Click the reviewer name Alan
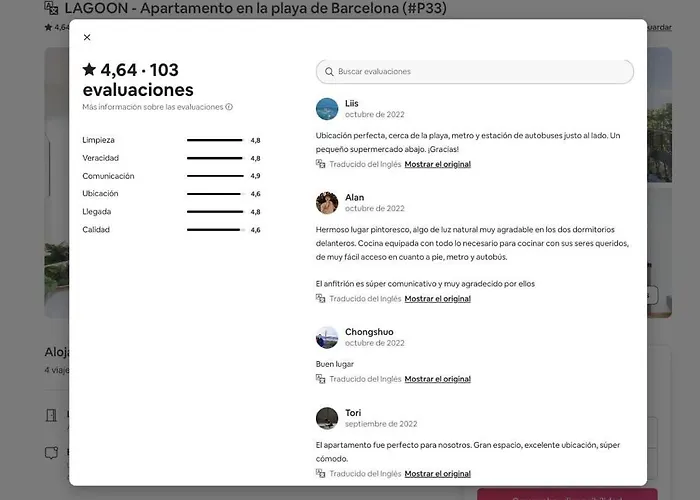Viewport: 700px width, 500px height. point(354,197)
